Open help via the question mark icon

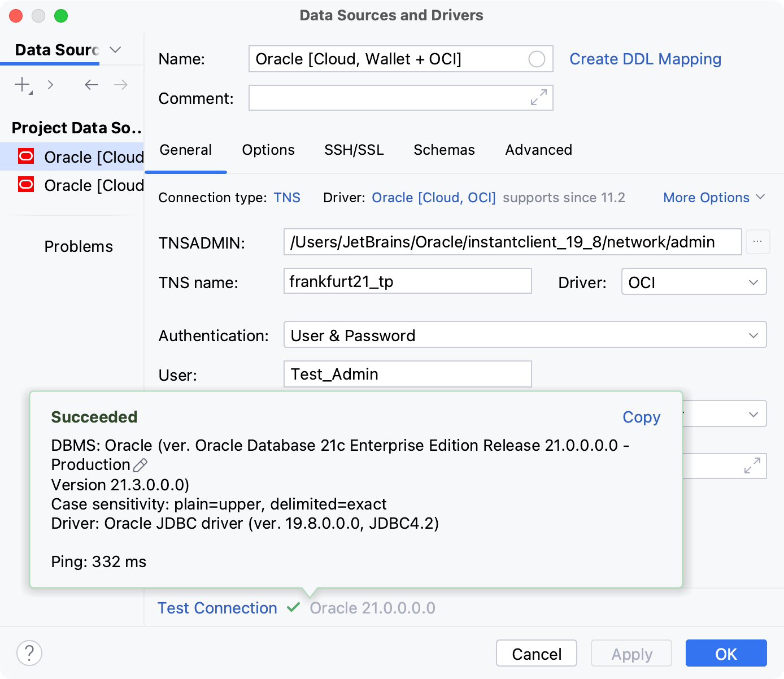click(x=29, y=653)
